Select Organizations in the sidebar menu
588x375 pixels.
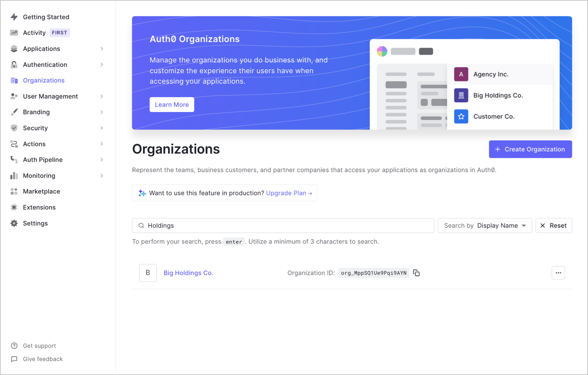tap(44, 80)
